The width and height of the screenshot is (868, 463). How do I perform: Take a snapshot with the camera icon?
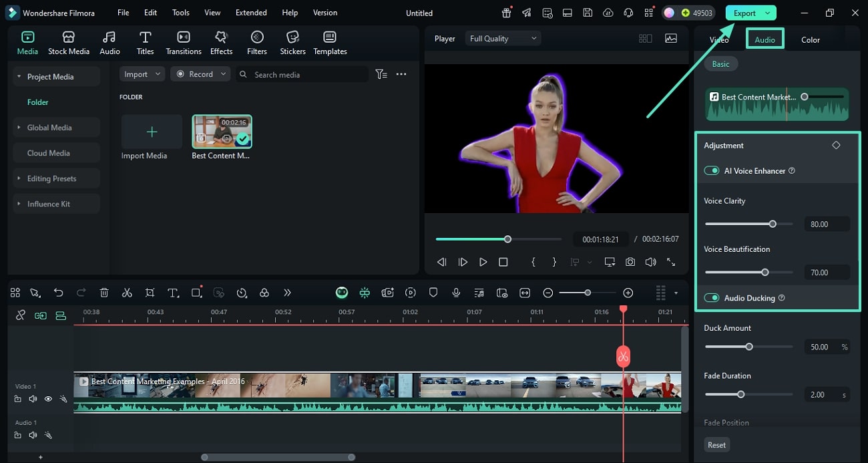pyautogui.click(x=630, y=263)
